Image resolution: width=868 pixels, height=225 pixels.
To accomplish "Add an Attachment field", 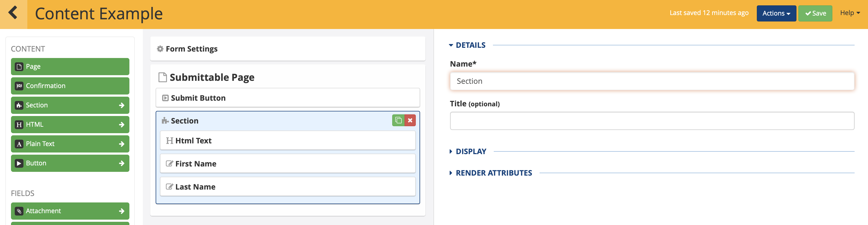I will click(70, 211).
